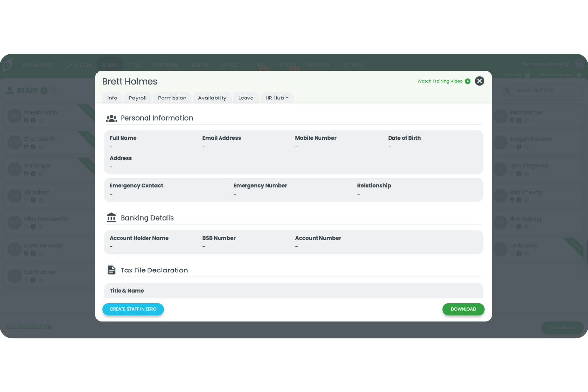Click the Tax File Declaration document icon
The image size is (588, 392).
click(x=111, y=269)
